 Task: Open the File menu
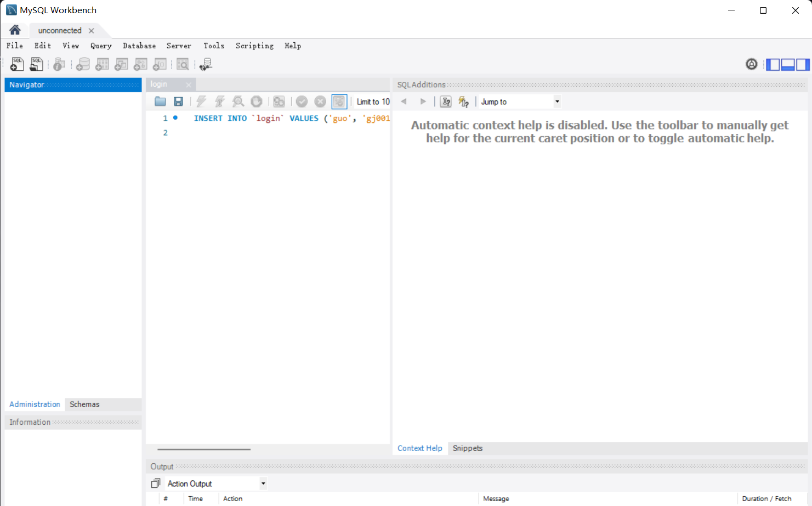point(15,46)
